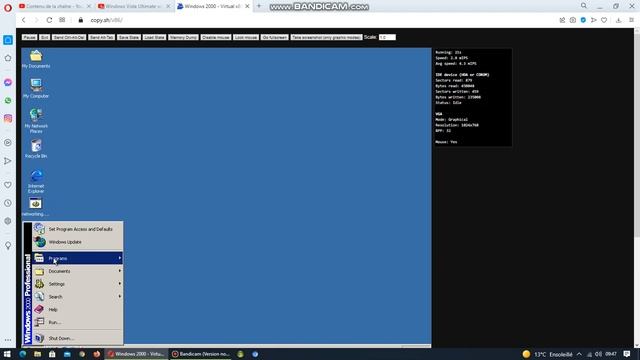The image size is (640, 360).
Task: Send Alt-Tab to the emulator
Action: click(102, 37)
